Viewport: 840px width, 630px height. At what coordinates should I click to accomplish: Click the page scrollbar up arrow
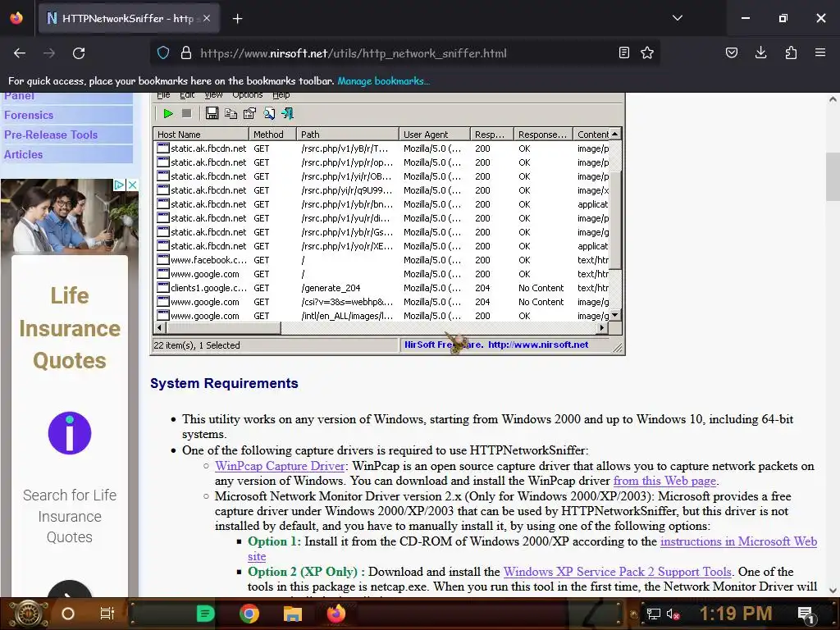click(833, 99)
